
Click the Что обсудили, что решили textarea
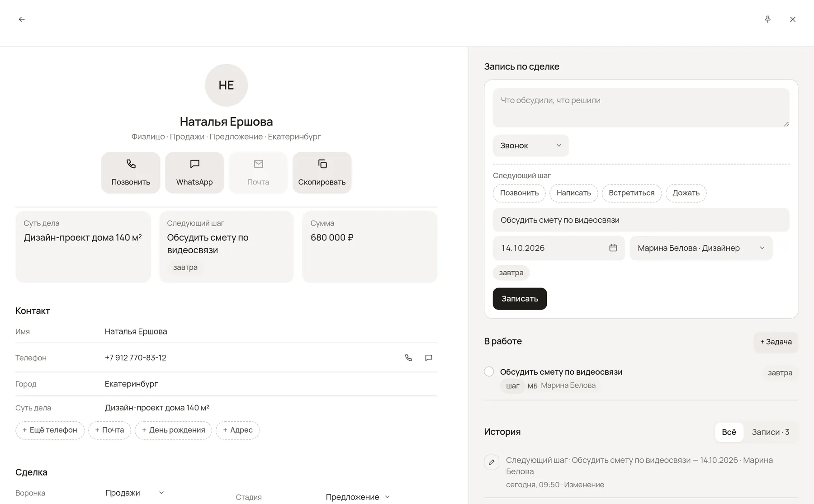point(641,108)
